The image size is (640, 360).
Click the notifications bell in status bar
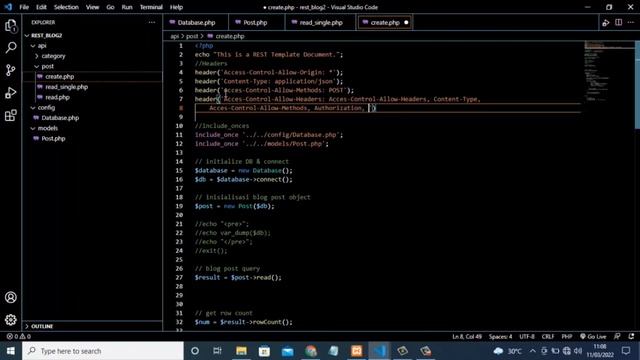pos(631,336)
